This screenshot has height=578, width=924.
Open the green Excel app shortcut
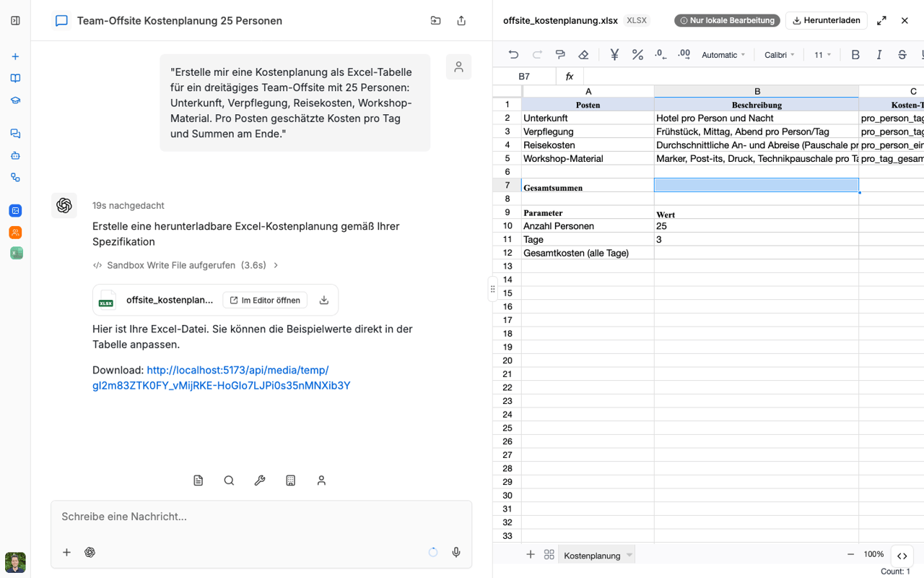[15, 253]
